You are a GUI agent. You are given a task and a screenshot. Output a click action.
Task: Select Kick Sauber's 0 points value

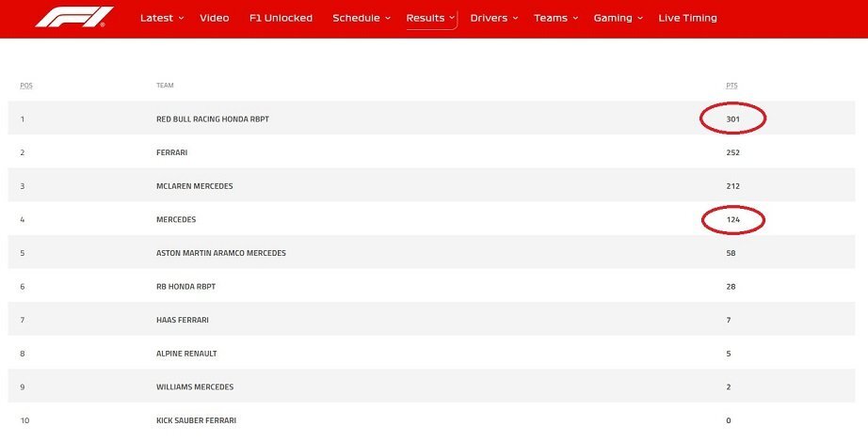point(729,420)
